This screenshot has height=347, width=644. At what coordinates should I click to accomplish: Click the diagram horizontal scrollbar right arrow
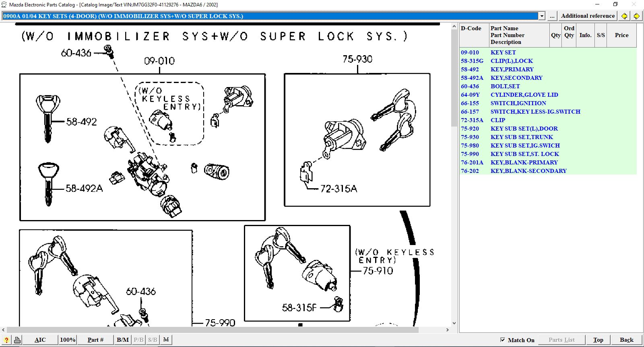click(x=447, y=330)
